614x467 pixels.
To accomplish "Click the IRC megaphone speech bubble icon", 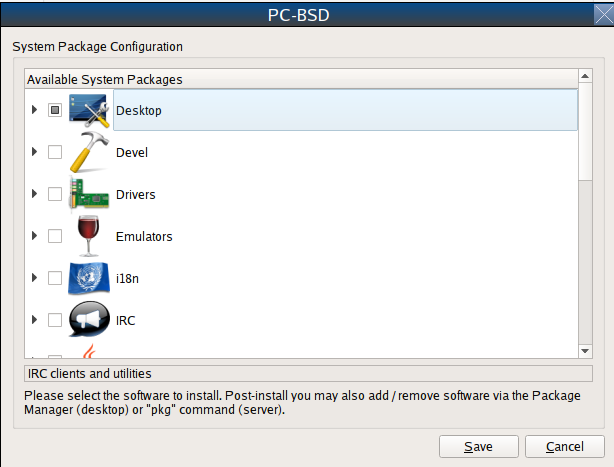I will [x=89, y=320].
